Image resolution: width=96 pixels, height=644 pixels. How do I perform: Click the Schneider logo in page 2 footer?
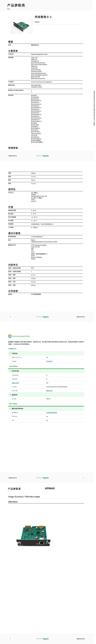46,317
